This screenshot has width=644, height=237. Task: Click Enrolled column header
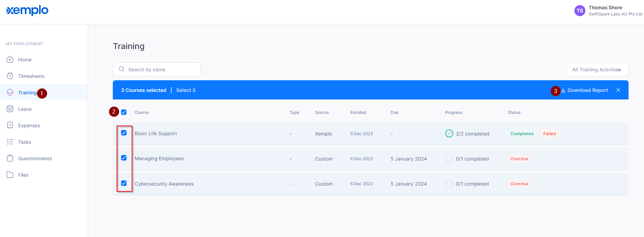click(x=358, y=112)
